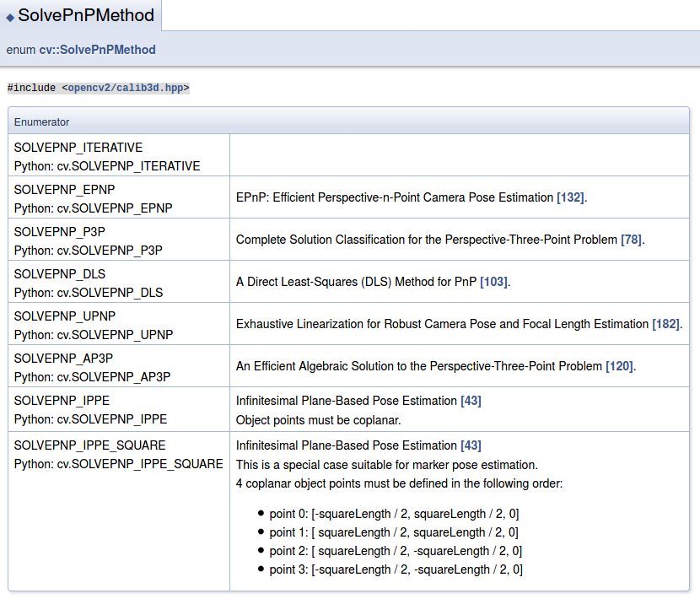Click the point 0 bullet line
Screen dimensions: 700x599
(394, 514)
